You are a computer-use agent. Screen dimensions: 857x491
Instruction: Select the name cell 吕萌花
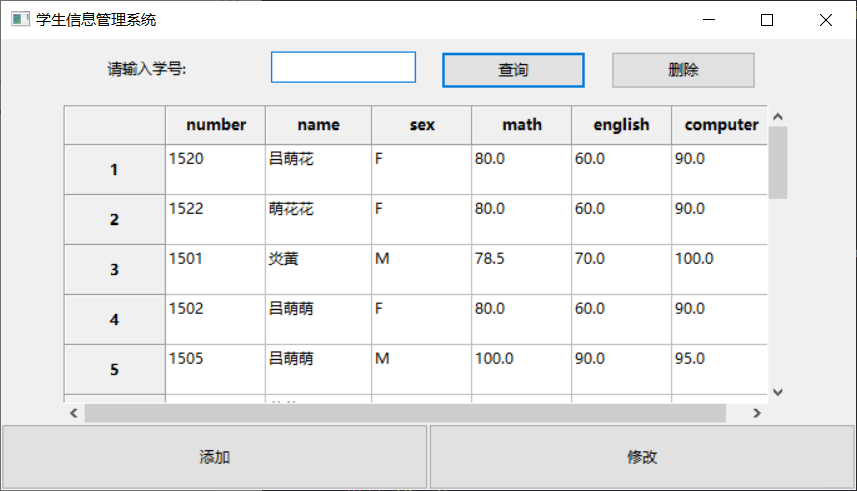[319, 169]
